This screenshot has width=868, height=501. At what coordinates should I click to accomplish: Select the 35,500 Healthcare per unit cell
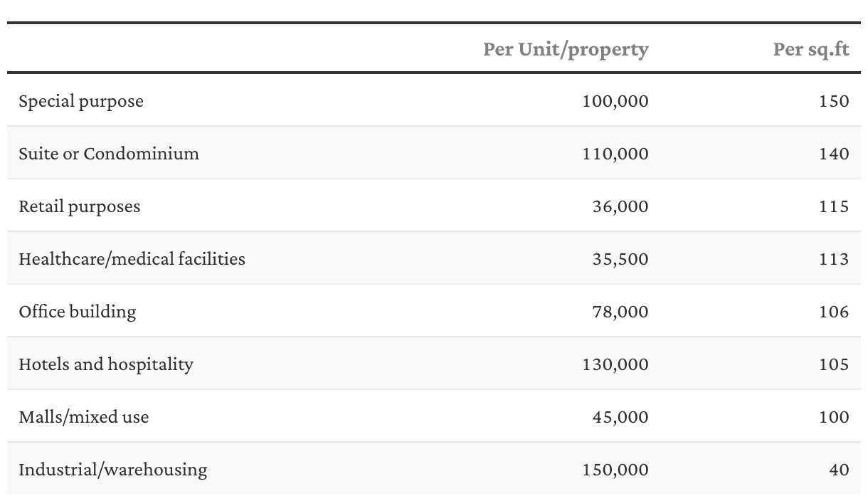pyautogui.click(x=620, y=259)
